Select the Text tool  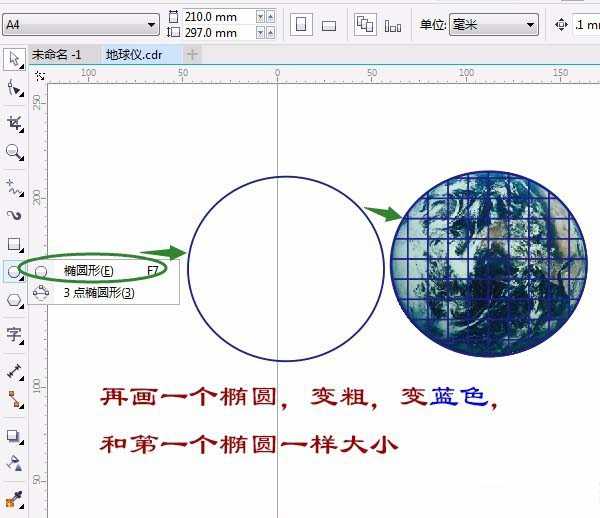pos(14,335)
